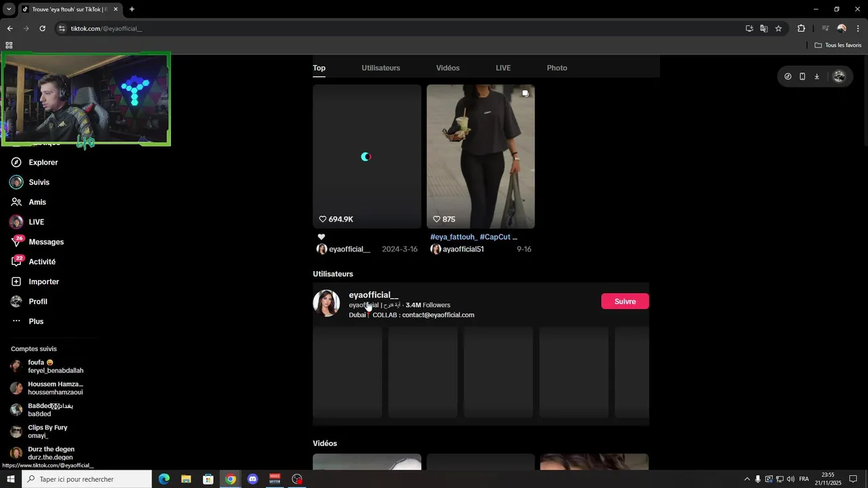Open eyaofficial__ profile picture in Utilisateurs
This screenshot has width=868, height=488.
326,303
